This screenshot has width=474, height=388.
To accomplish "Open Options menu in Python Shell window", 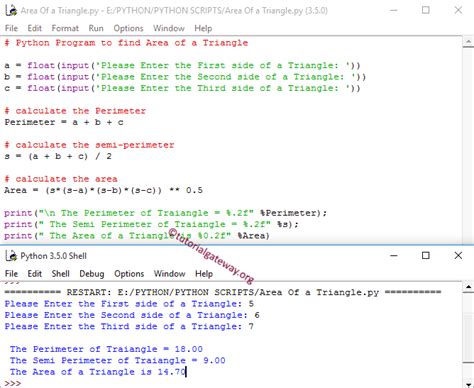I will [129, 274].
